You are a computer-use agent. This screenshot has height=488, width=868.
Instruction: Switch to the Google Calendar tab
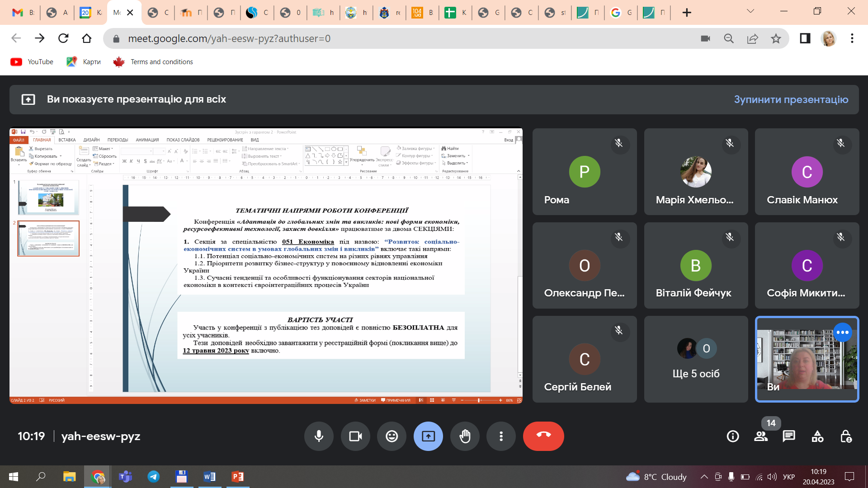pos(90,13)
